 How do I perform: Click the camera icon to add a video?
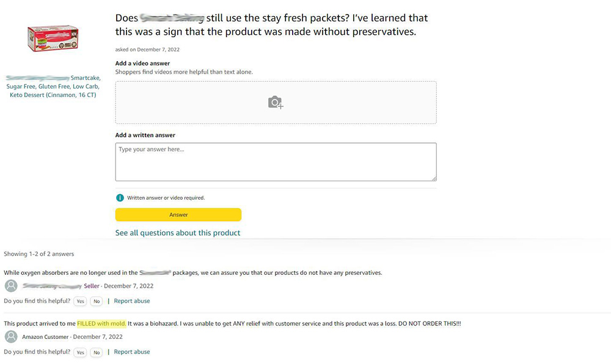(276, 103)
